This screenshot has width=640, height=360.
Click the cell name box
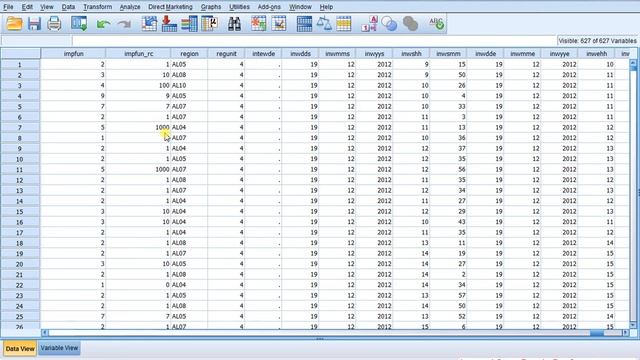tap(36, 40)
